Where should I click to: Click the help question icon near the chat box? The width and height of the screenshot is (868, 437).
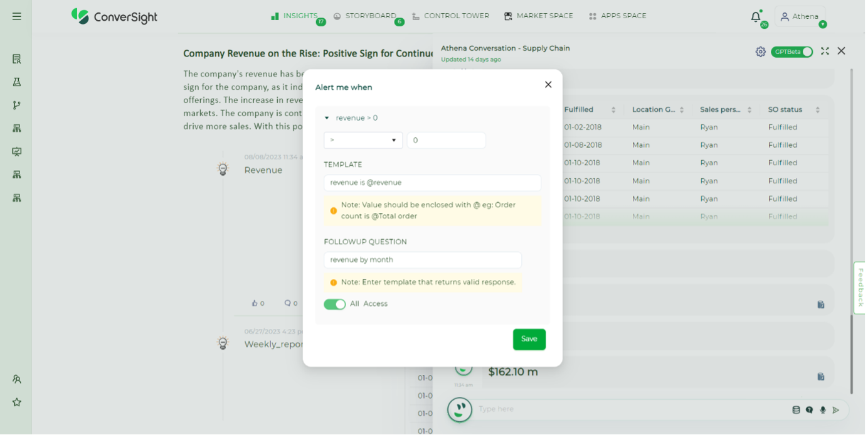(x=809, y=409)
